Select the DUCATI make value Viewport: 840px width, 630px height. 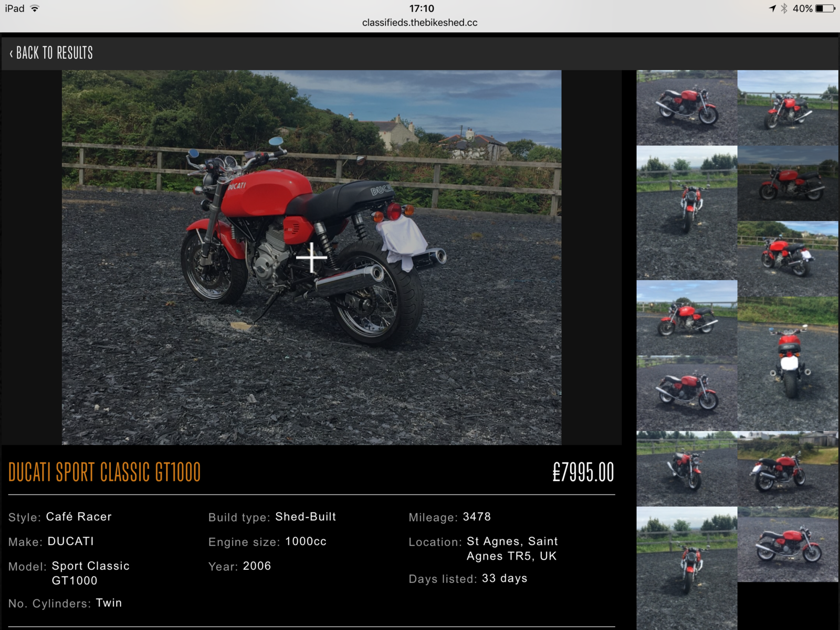[71, 541]
